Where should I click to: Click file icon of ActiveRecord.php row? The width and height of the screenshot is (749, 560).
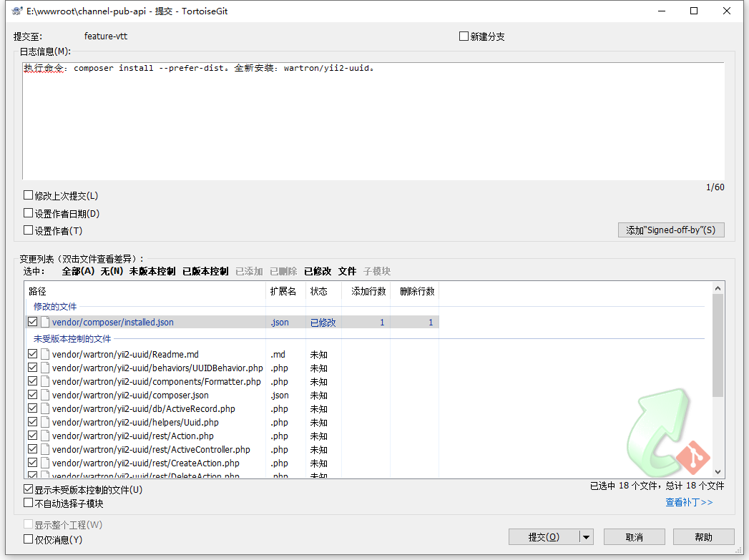point(45,408)
